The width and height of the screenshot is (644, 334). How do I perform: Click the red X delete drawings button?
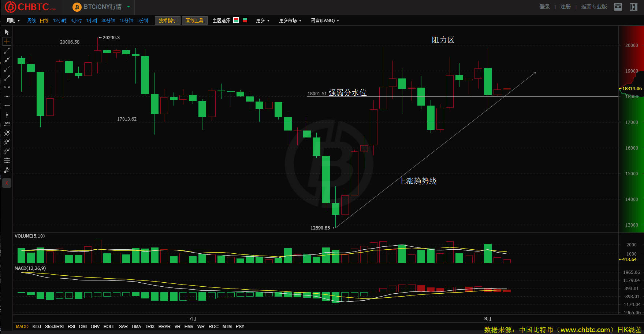click(7, 183)
